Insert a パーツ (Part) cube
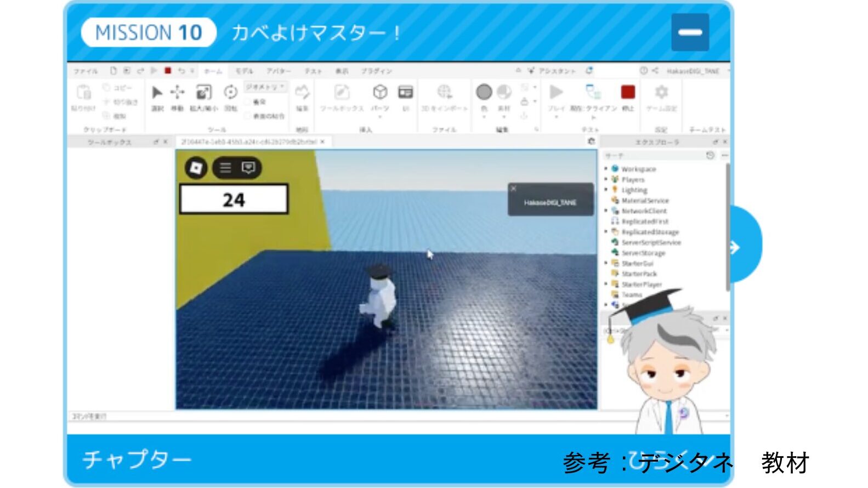Screen dimensions: 868x488 click(380, 92)
